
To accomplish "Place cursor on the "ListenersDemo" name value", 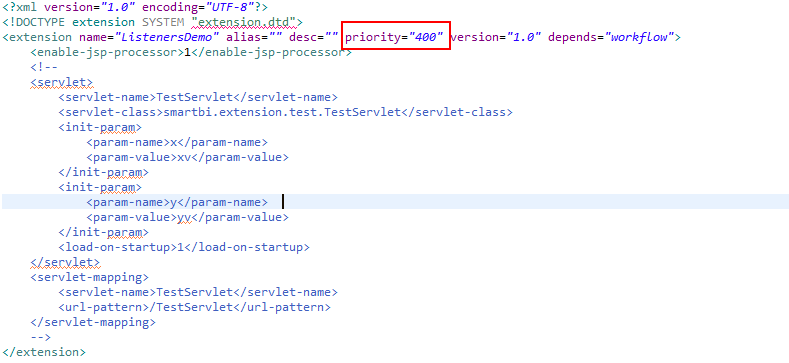I will (168, 37).
